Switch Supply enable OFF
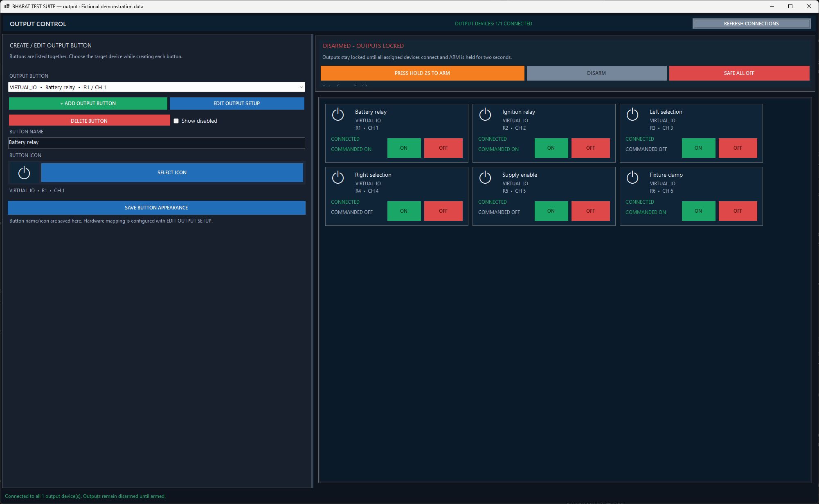The height and width of the screenshot is (504, 819). (590, 211)
